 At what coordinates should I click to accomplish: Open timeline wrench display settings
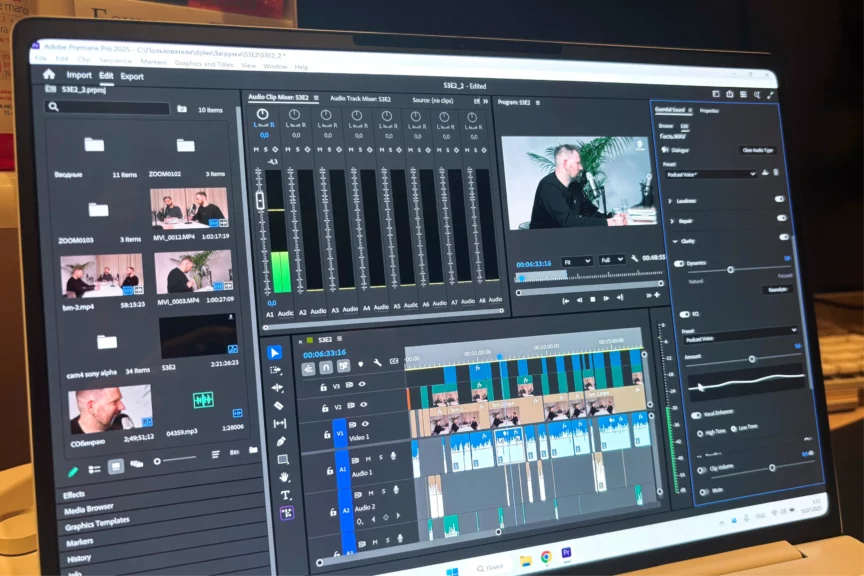377,362
